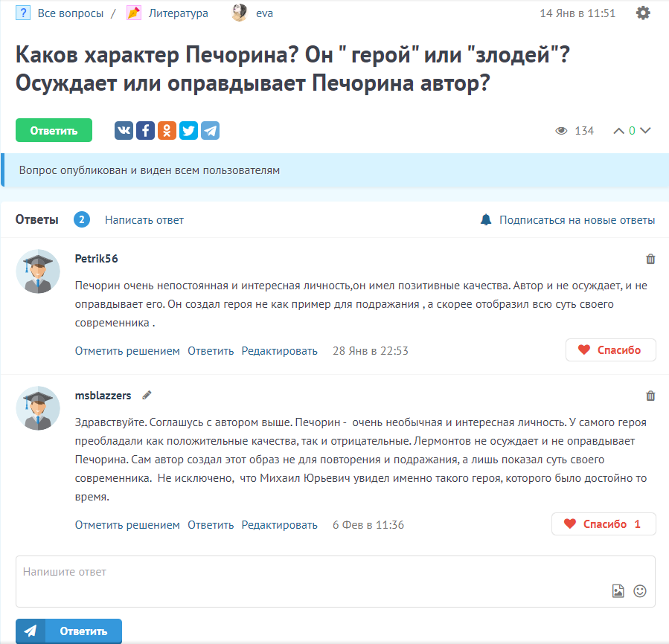
Task: Share question on Facebook
Action: (x=146, y=130)
